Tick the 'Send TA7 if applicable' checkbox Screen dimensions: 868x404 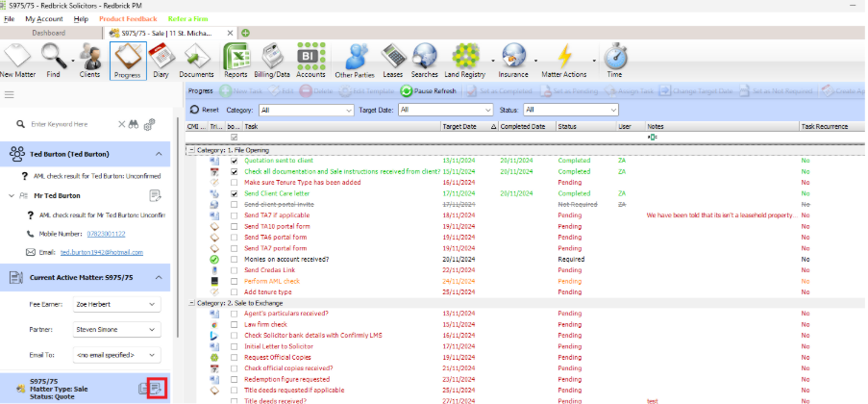[234, 215]
